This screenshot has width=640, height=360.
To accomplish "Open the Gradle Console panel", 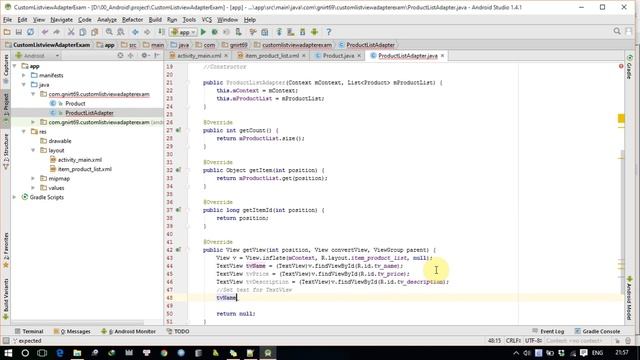I will (597, 331).
